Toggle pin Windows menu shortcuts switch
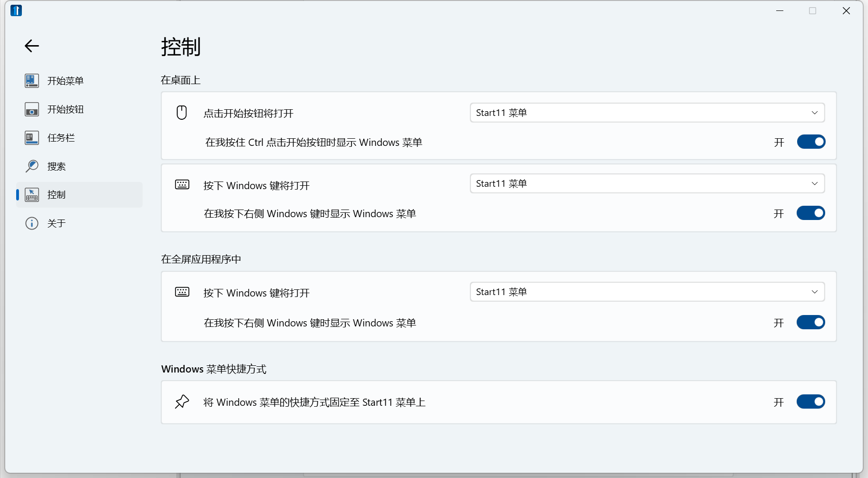Screen dimensions: 868x478 811,402
